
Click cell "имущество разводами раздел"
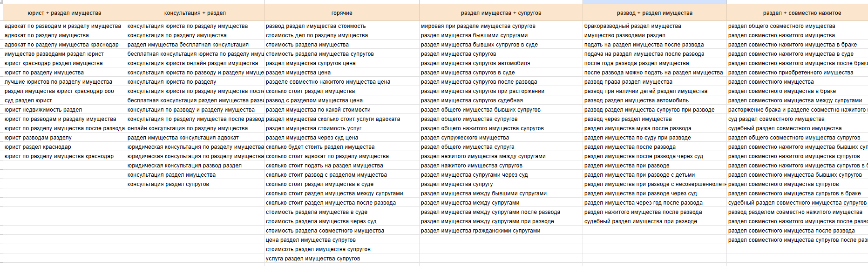pos(655,35)
